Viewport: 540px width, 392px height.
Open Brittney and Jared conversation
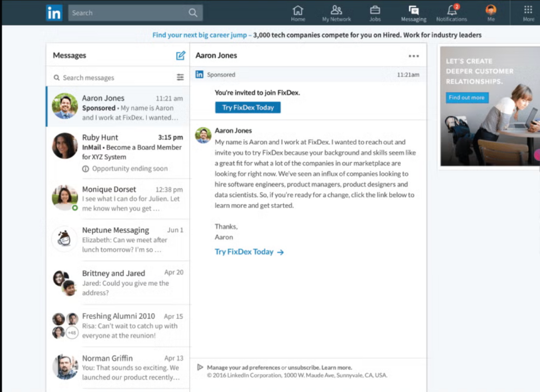point(118,282)
